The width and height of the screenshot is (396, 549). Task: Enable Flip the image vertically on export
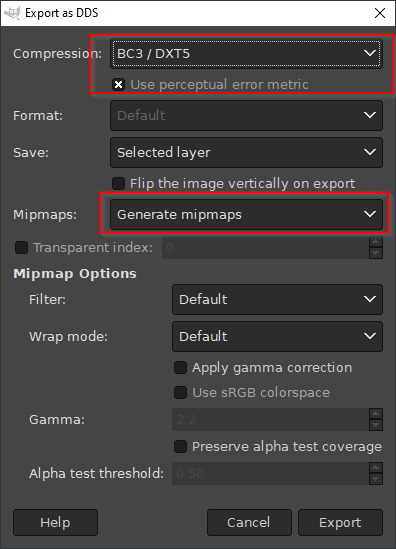tap(118, 183)
